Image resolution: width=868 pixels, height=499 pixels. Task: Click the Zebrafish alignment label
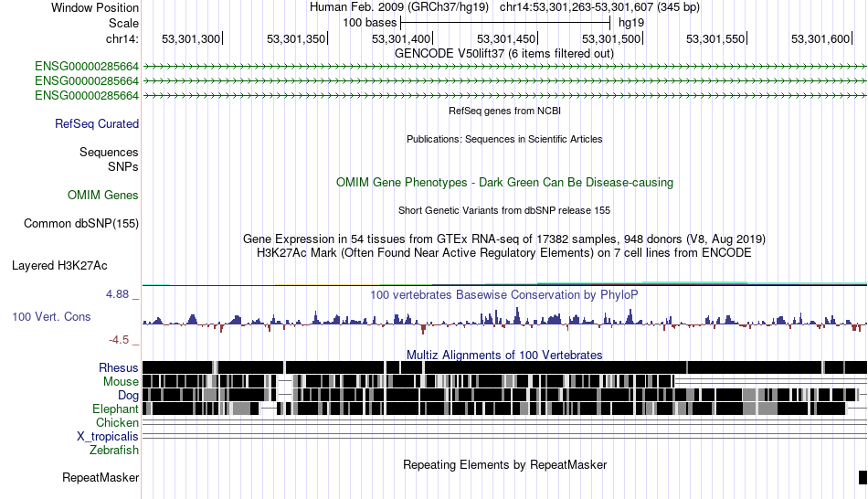click(x=114, y=451)
